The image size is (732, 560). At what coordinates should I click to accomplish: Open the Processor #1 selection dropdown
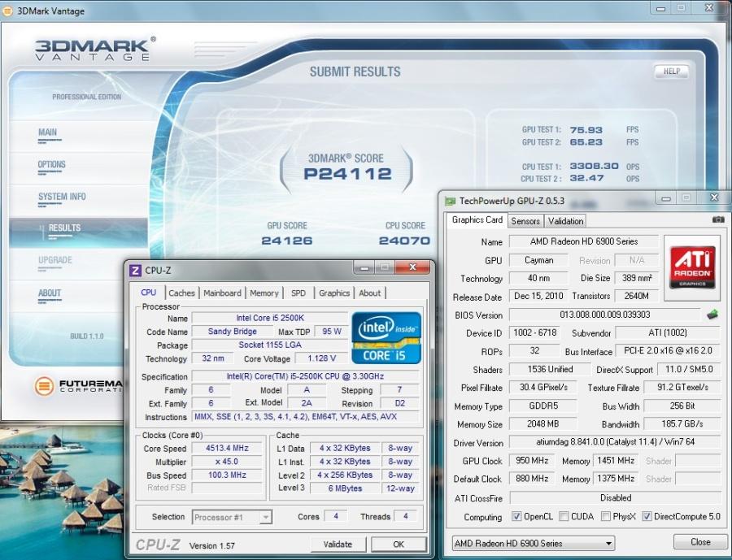point(232,517)
